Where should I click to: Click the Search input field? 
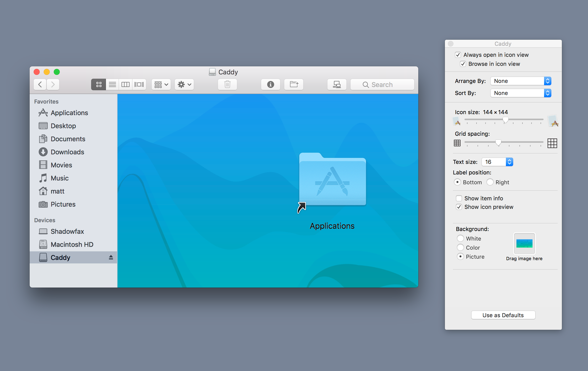pyautogui.click(x=382, y=84)
